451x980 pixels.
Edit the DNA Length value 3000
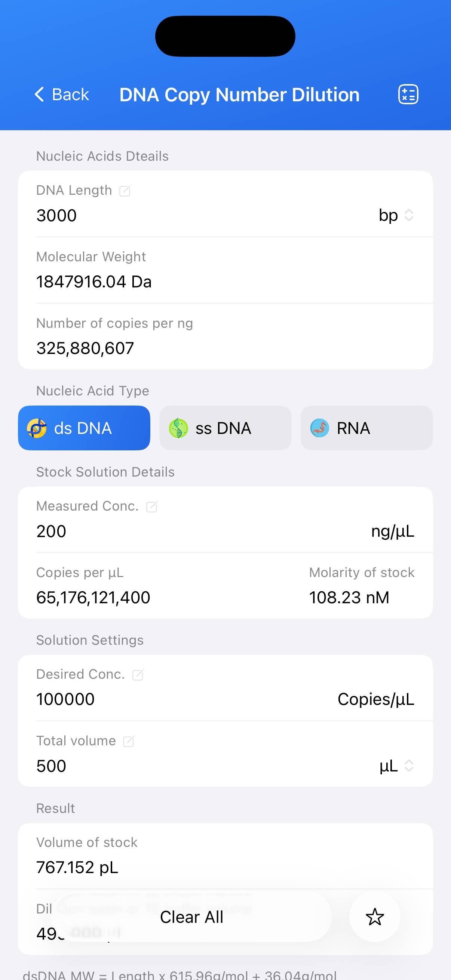coord(57,216)
